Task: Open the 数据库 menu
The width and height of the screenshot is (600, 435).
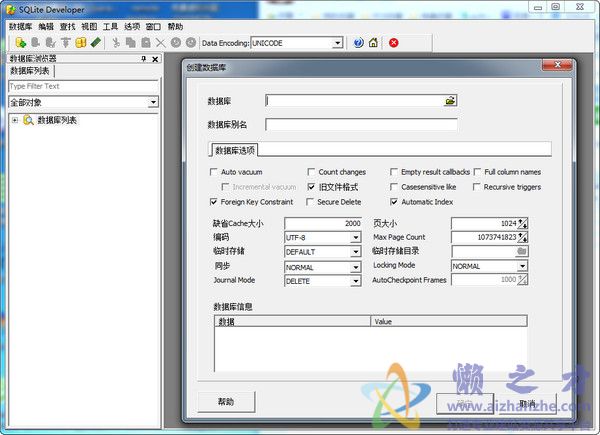Action: pyautogui.click(x=21, y=26)
